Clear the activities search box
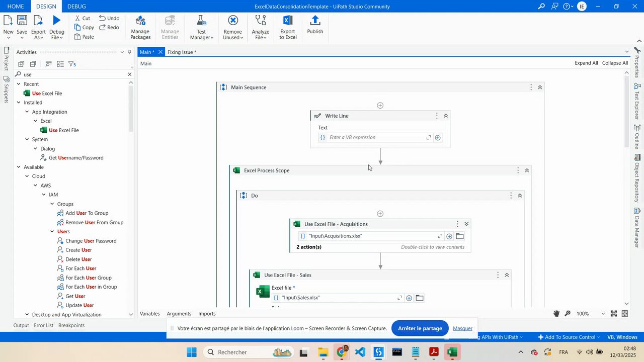The image size is (644, 362). [x=129, y=74]
